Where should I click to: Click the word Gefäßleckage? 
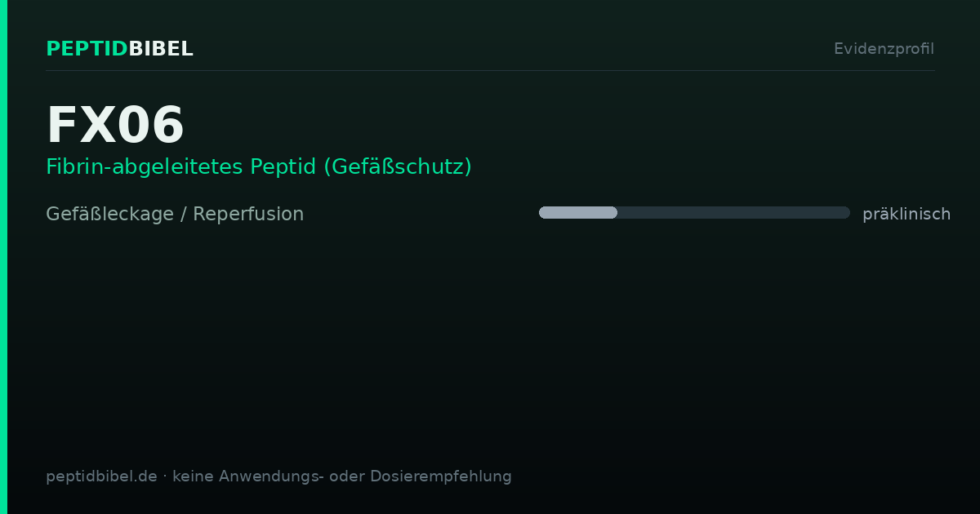[110, 215]
